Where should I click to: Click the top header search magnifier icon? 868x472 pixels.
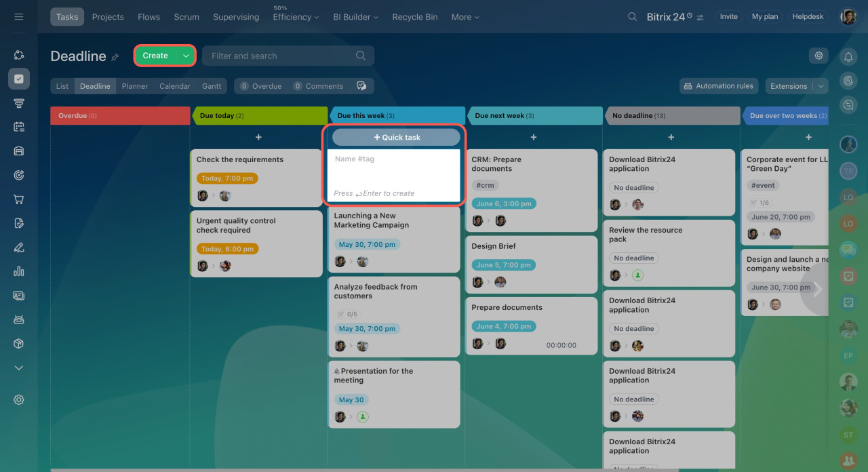[x=632, y=17]
